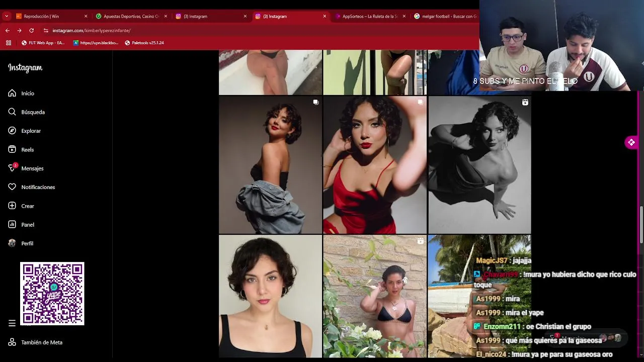Open the hamburger Más menu

(12, 323)
